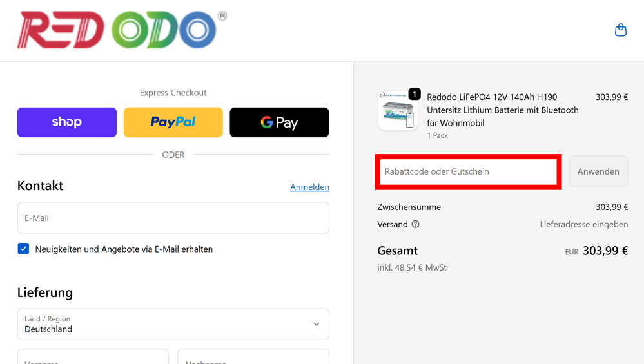Uncheck Neuigkeiten und Angebote via E-Mail checkbox
This screenshot has width=644, height=364.
(x=23, y=249)
